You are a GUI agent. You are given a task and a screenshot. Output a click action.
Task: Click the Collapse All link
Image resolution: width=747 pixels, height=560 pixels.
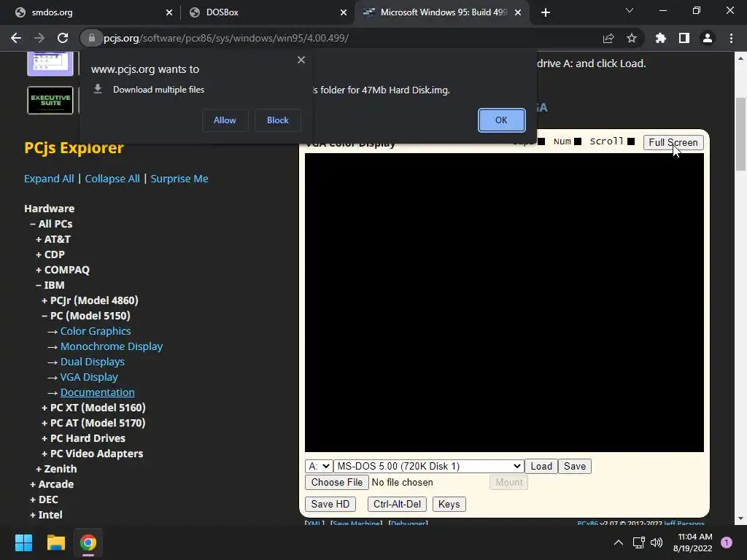(112, 179)
